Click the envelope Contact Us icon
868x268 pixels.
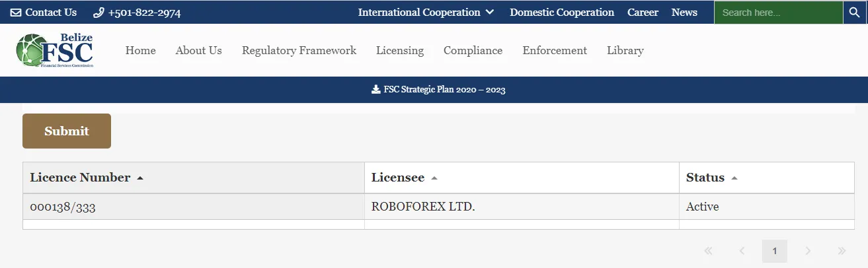point(16,13)
